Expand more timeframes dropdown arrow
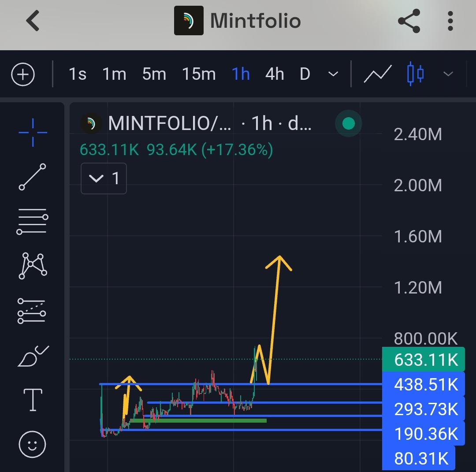Viewport: 476px width, 472px height. (333, 74)
